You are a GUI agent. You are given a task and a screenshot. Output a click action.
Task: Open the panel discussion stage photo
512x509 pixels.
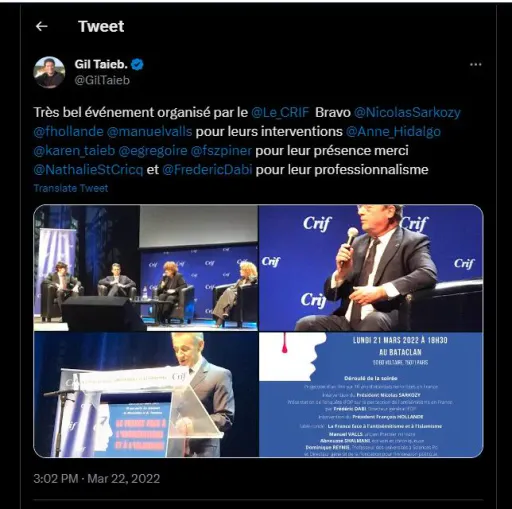pos(146,268)
